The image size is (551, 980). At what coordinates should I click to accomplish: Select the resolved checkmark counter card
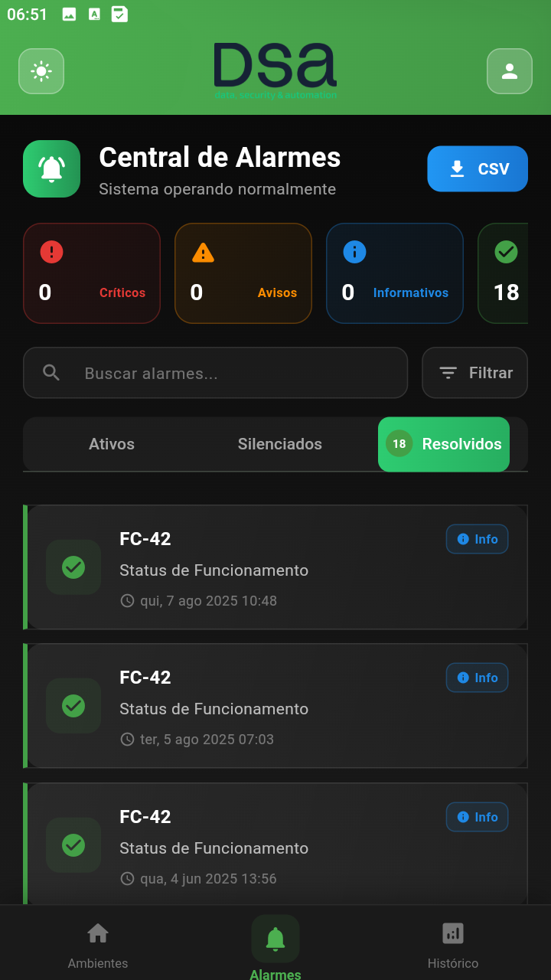[505, 273]
